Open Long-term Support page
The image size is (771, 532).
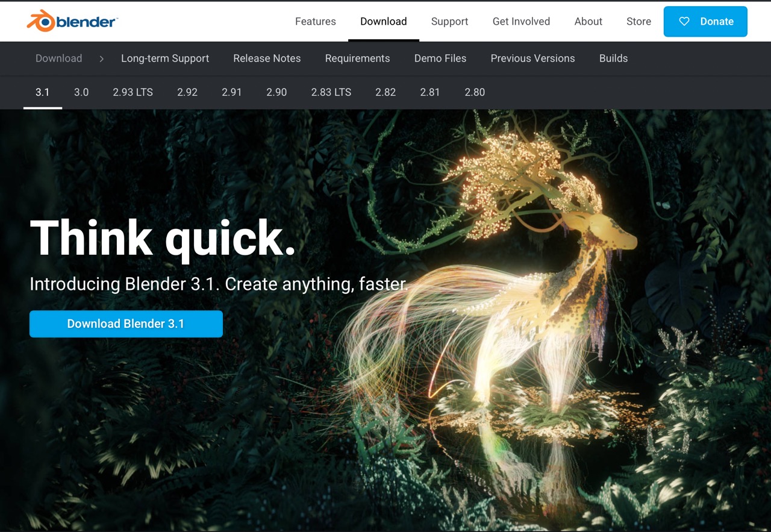(165, 58)
